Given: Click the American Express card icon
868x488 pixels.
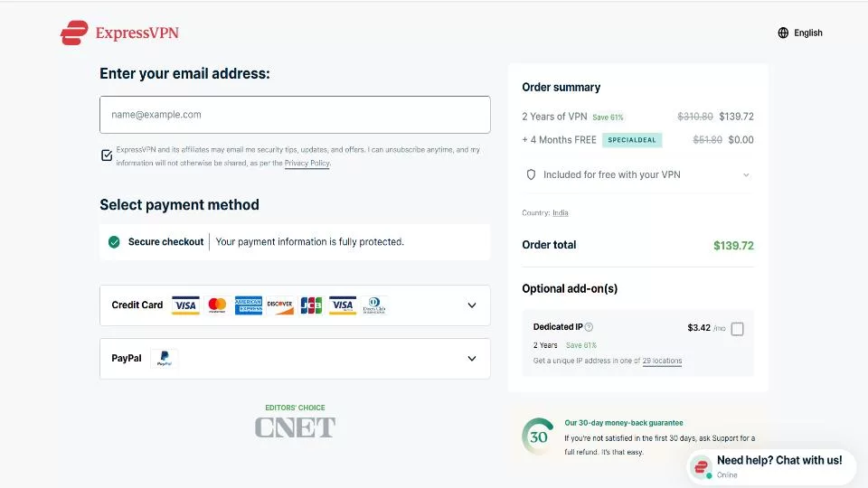Looking at the screenshot, I should pyautogui.click(x=249, y=305).
